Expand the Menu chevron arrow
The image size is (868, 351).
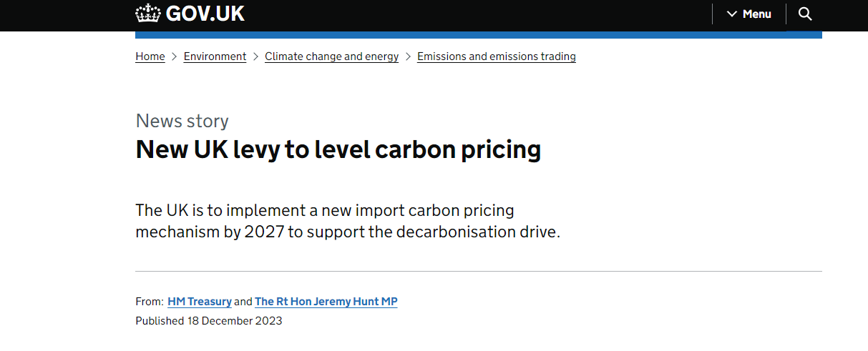click(731, 14)
